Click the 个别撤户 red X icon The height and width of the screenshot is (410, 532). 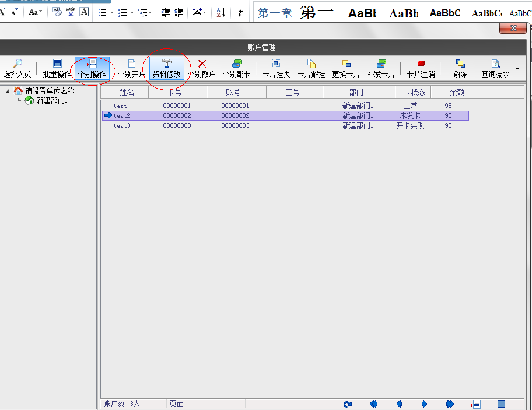tap(202, 64)
